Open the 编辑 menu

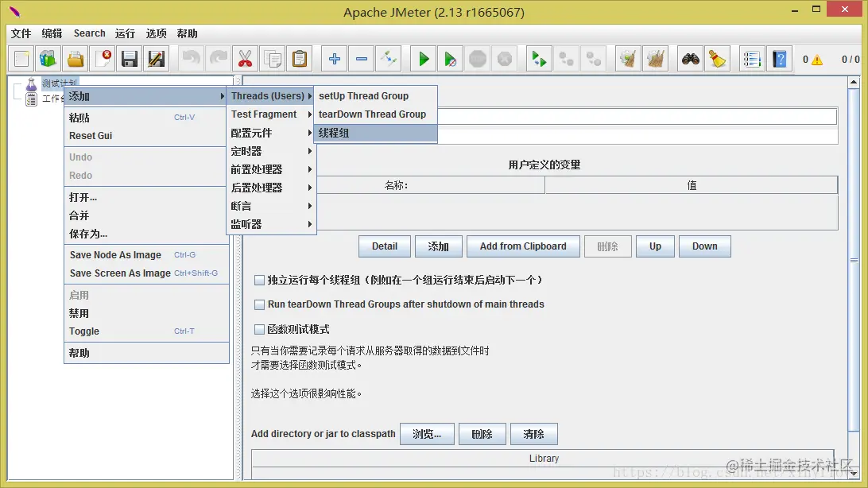click(x=52, y=33)
